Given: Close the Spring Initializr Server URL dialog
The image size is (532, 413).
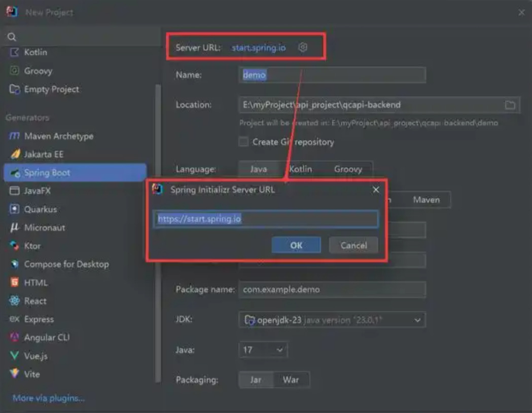Looking at the screenshot, I should pos(376,190).
